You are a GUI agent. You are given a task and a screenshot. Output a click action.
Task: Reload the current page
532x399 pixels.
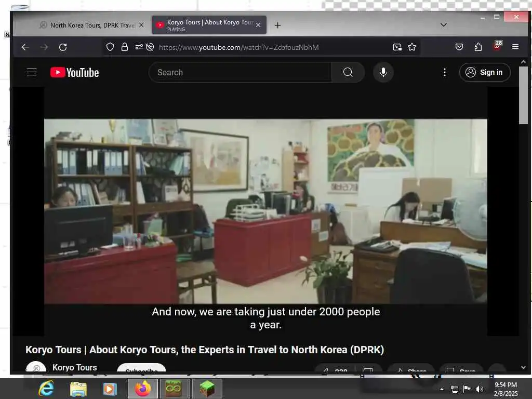(x=63, y=47)
